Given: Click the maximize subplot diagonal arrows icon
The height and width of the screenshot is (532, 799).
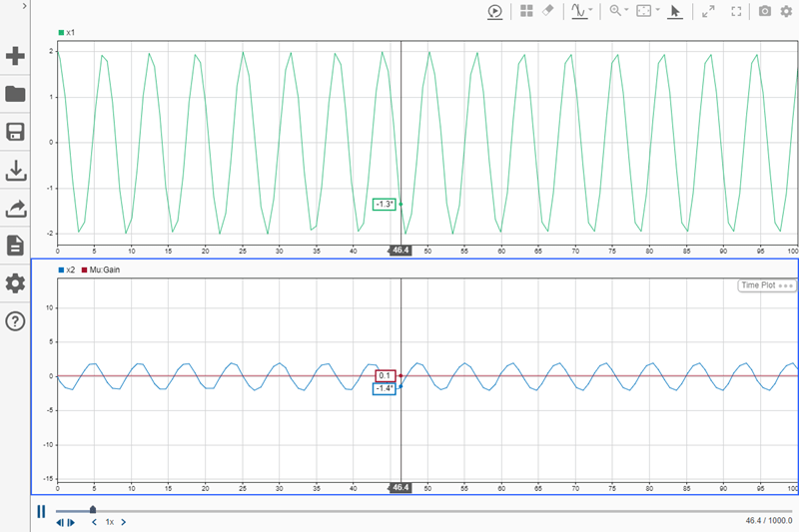Looking at the screenshot, I should click(708, 11).
